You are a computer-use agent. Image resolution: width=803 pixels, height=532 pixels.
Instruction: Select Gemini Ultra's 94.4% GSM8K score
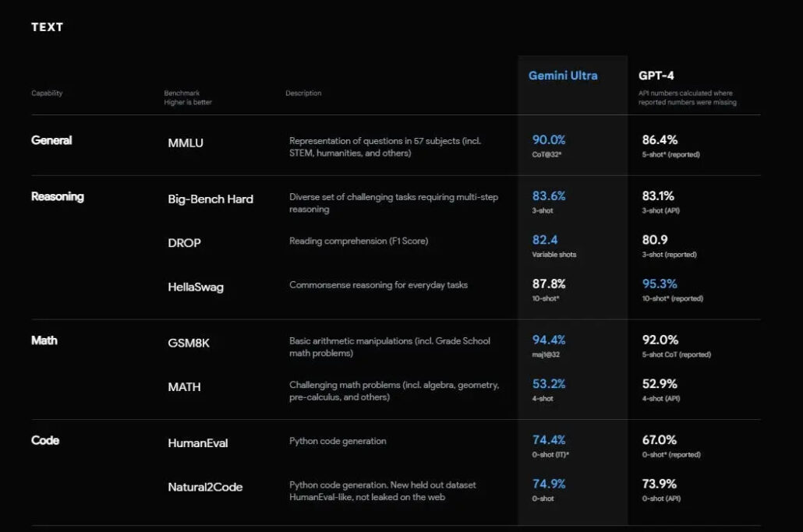pos(549,340)
